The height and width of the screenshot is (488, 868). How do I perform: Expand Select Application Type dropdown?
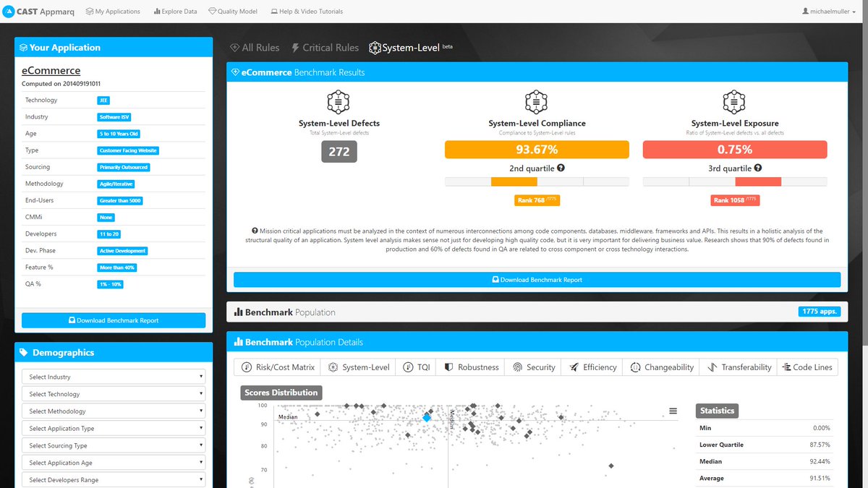(x=114, y=428)
